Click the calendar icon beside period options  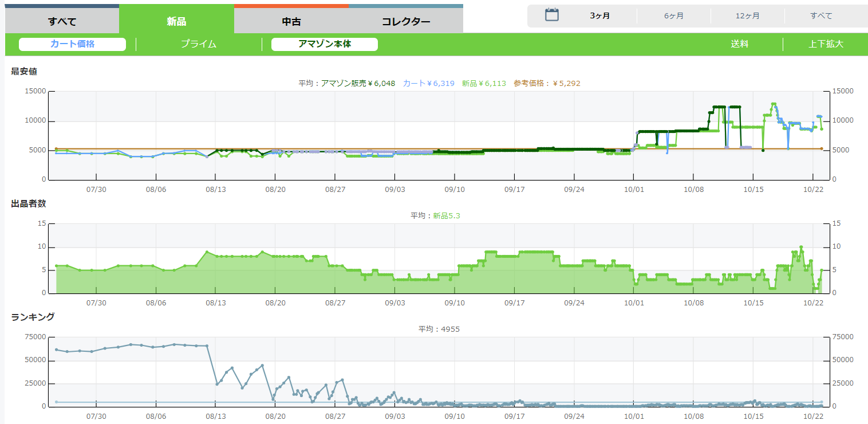(x=551, y=15)
